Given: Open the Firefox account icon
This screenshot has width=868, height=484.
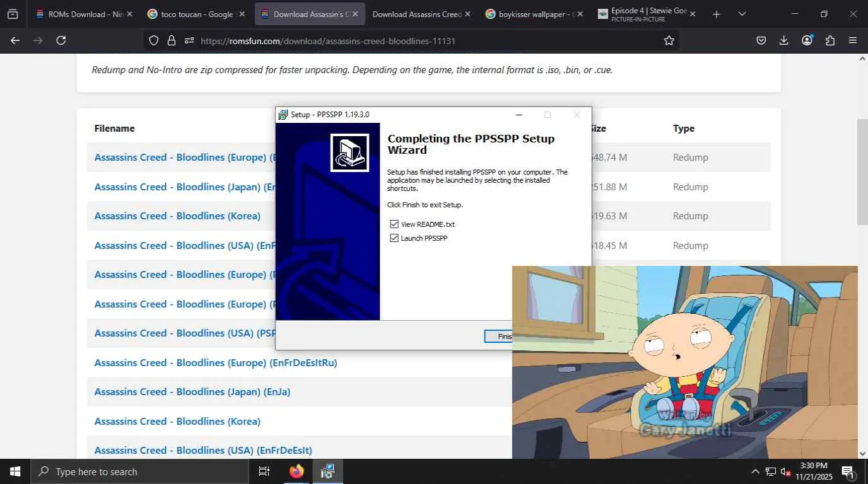Looking at the screenshot, I should coord(807,40).
